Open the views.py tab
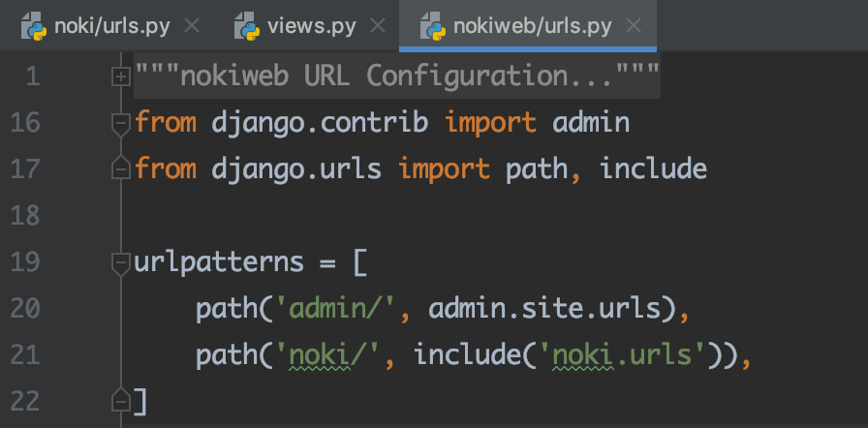 click(310, 26)
